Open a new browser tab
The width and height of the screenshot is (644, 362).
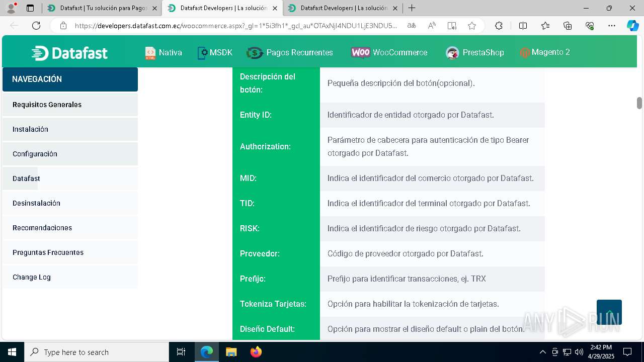(412, 8)
